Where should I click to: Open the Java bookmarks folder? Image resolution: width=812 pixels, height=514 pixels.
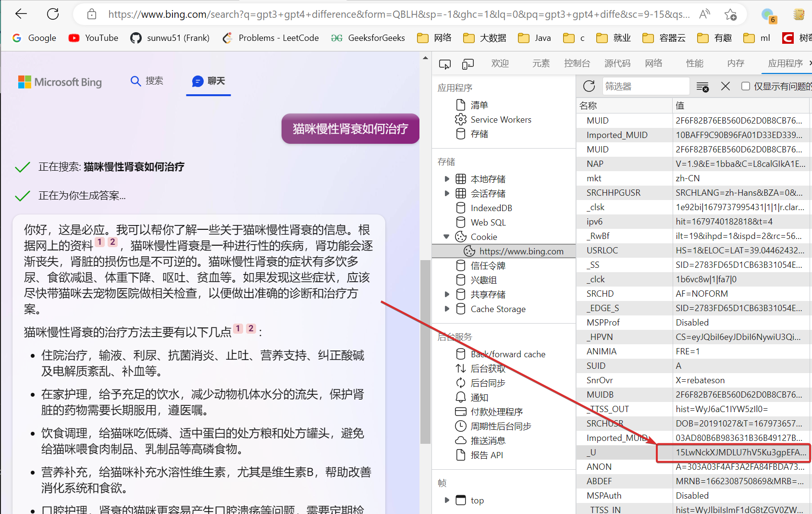click(535, 38)
